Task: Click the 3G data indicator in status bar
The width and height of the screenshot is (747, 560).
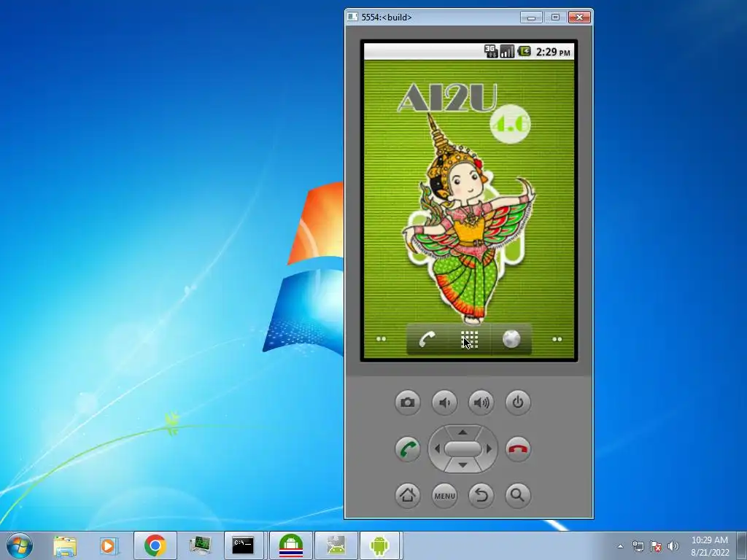Action: [491, 52]
